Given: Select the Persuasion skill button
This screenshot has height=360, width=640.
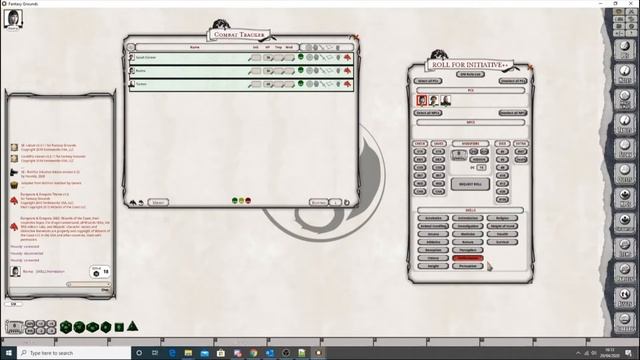Looking at the screenshot, I should click(x=468, y=266).
